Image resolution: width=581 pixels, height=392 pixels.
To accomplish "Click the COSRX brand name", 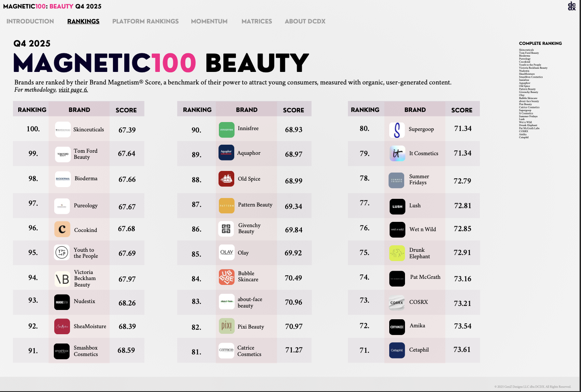I will click(x=418, y=302).
